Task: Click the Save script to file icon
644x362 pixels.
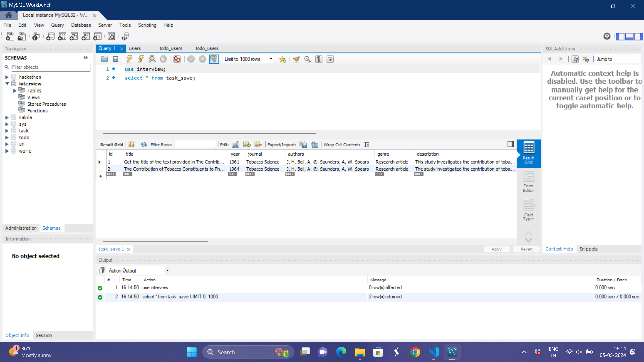Action: point(115,59)
